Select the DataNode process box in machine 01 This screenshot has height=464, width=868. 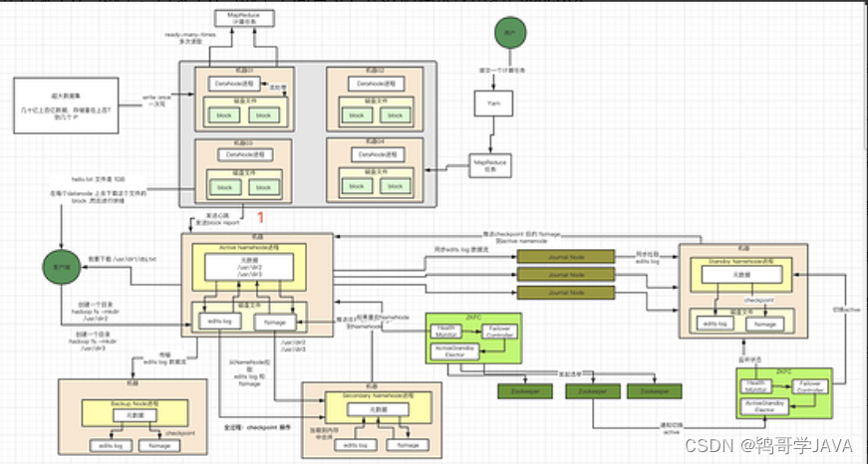(234, 84)
